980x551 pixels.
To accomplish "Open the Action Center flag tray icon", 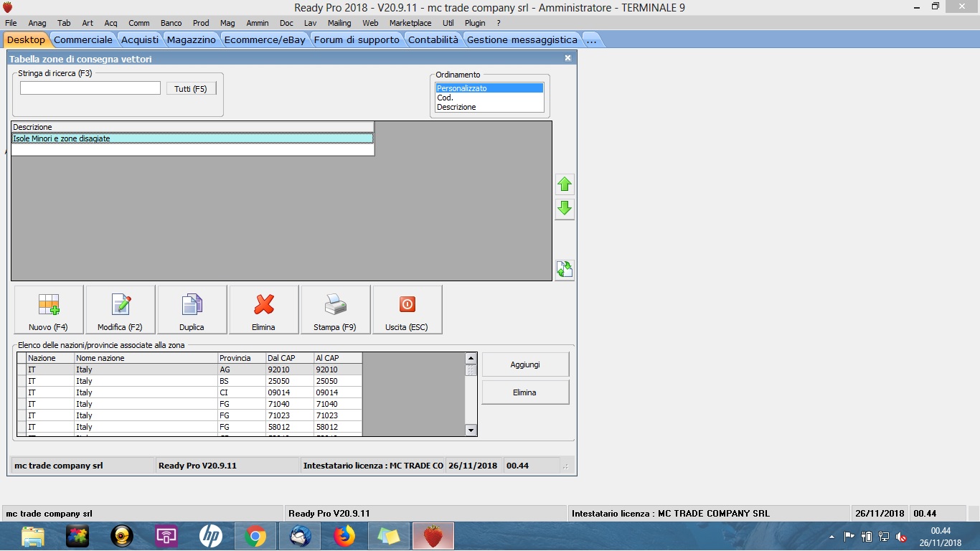I will tap(849, 537).
